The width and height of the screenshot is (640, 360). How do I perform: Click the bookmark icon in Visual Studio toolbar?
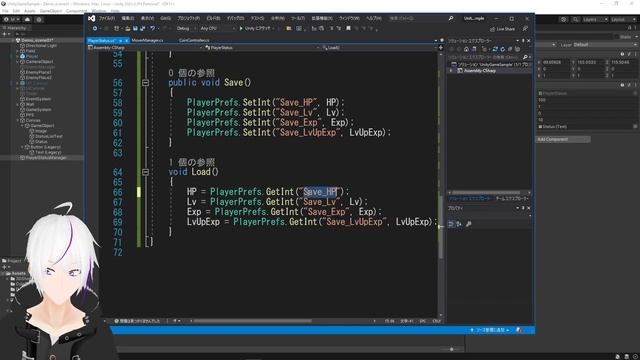tap(348, 28)
